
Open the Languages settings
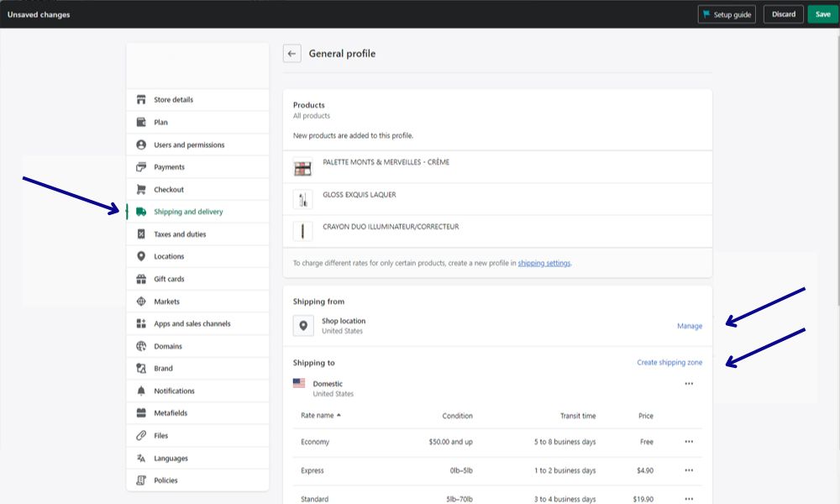[197, 458]
